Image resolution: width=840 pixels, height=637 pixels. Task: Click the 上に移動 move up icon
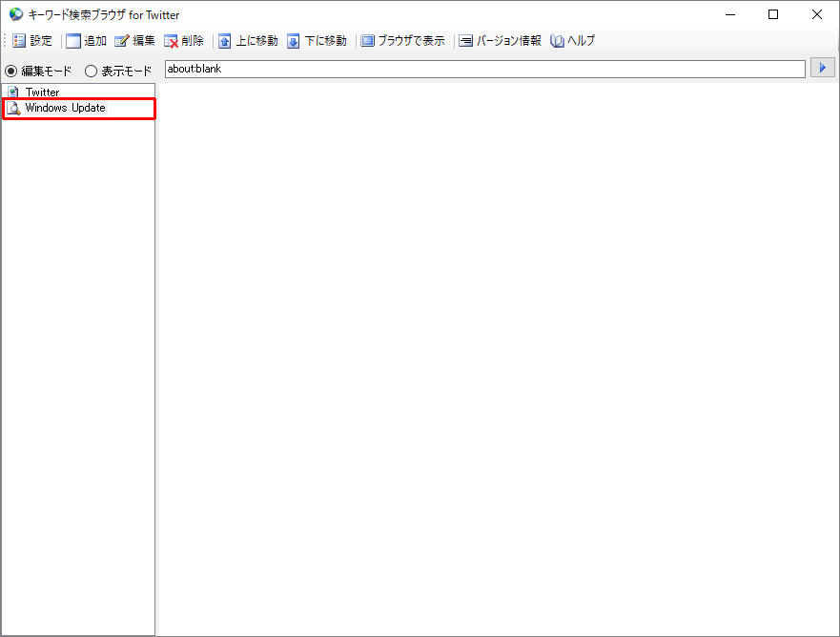pos(225,41)
